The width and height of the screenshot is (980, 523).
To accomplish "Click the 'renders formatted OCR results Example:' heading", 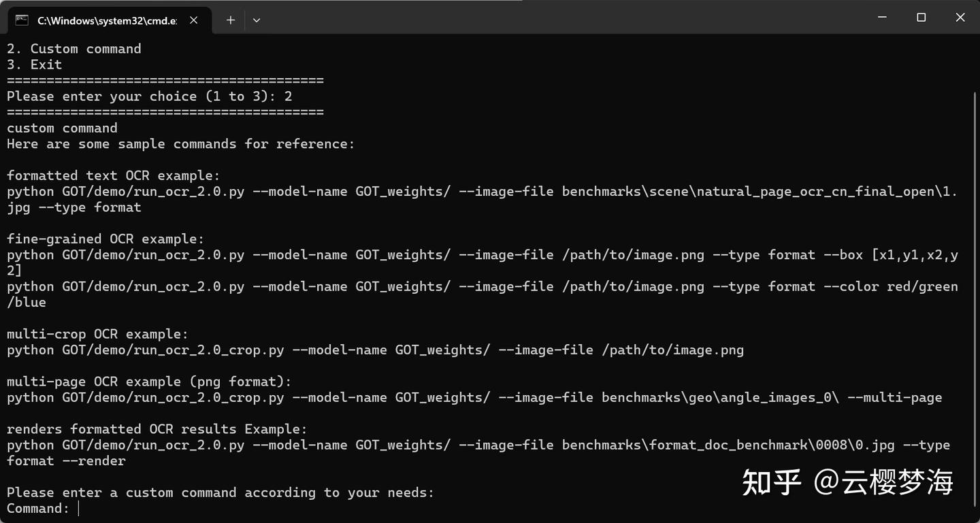I will point(157,429).
